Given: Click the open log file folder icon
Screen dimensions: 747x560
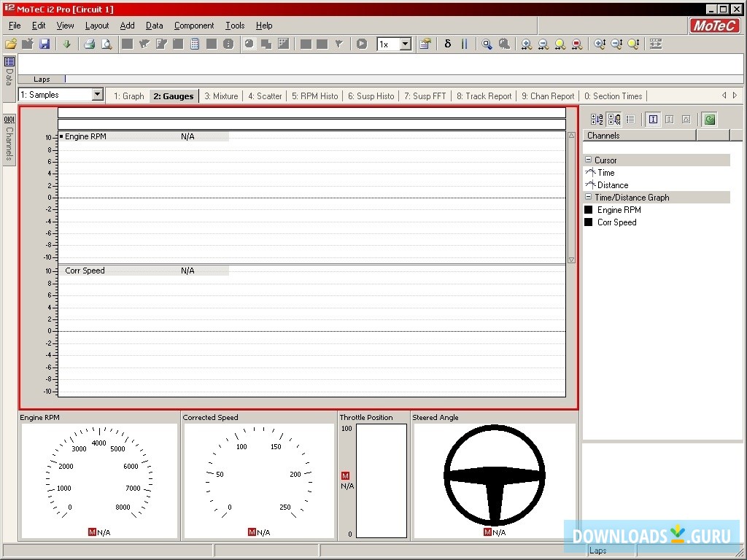Looking at the screenshot, I should 11,44.
